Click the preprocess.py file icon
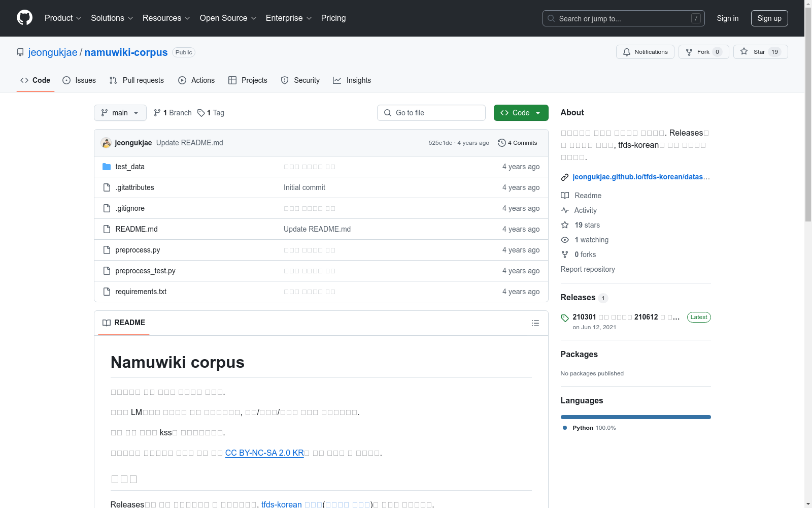Viewport: 812px width, 508px height. pos(107,250)
